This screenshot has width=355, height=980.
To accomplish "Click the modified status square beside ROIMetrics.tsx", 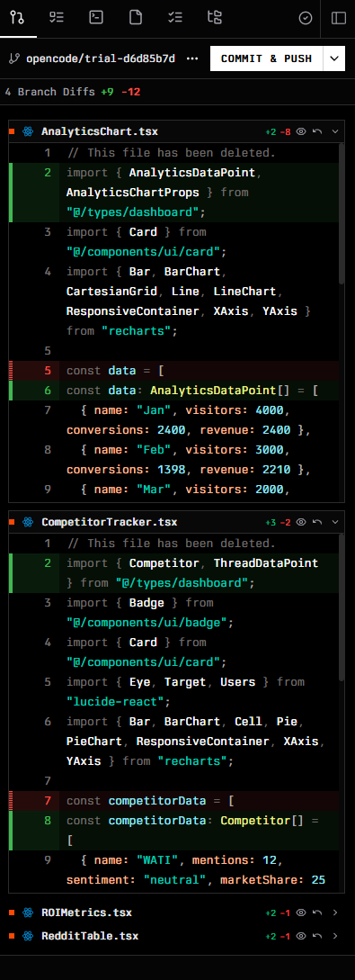I will (12, 913).
